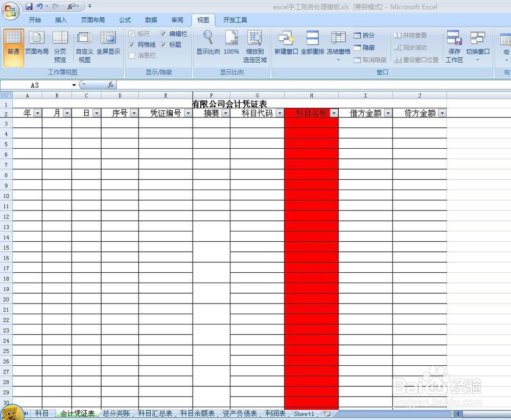Expand the Name Box dropdown arrow
This screenshot has width=511, height=420.
74,85
